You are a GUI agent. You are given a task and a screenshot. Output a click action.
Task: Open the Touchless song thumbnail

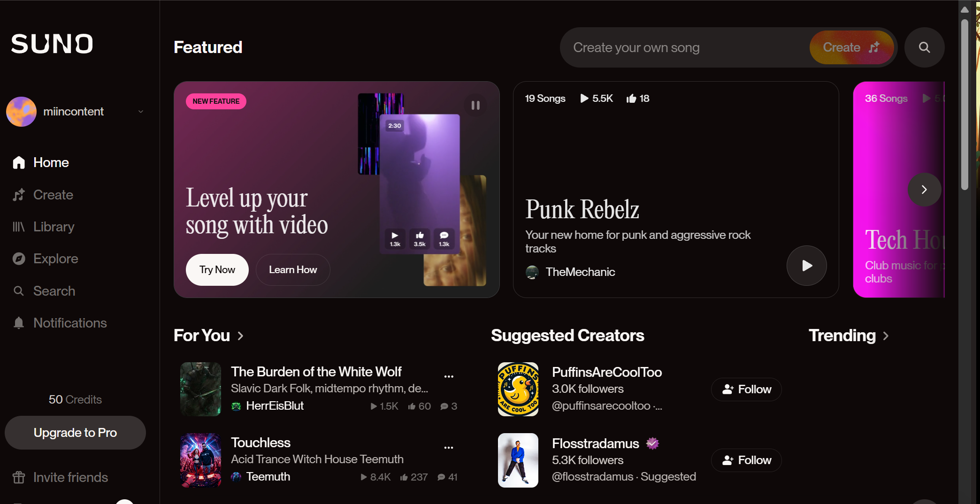[x=200, y=460]
